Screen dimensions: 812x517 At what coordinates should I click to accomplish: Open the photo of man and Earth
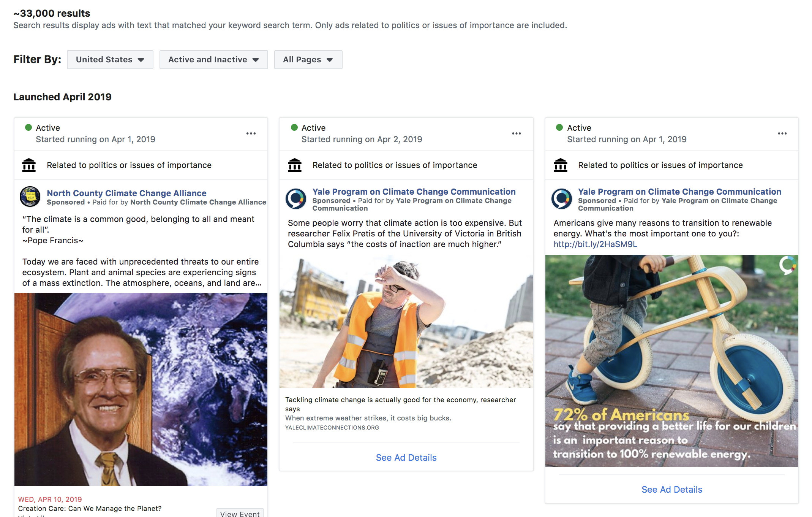(141, 389)
